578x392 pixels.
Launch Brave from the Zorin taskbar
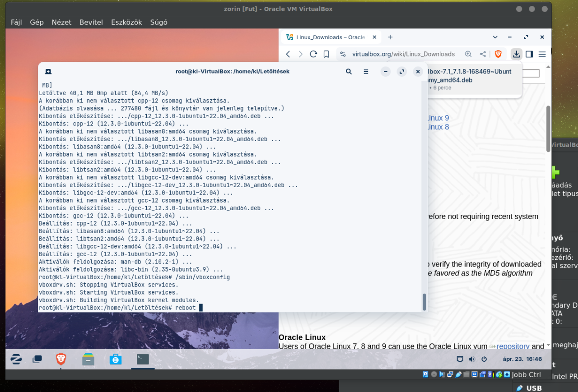[61, 359]
